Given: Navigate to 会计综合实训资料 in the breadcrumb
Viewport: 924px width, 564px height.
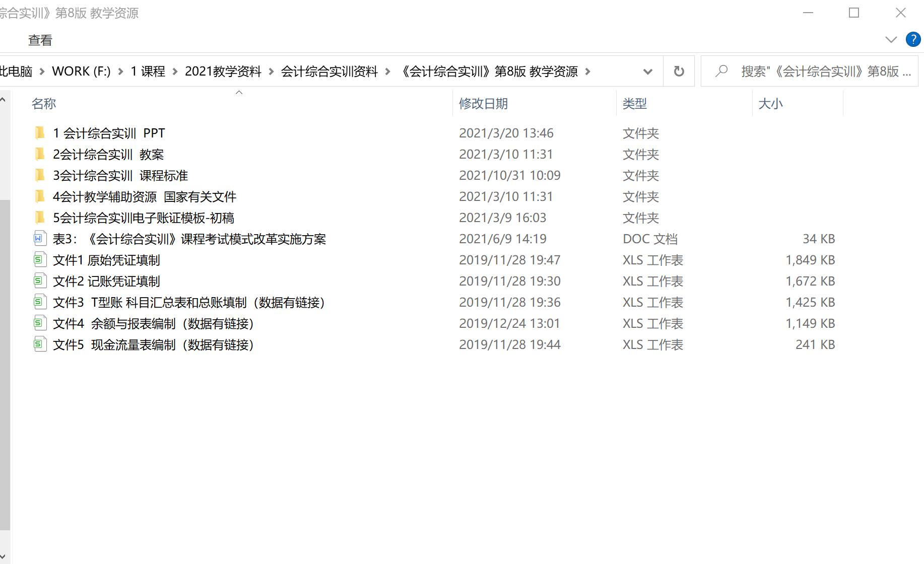Looking at the screenshot, I should [329, 72].
